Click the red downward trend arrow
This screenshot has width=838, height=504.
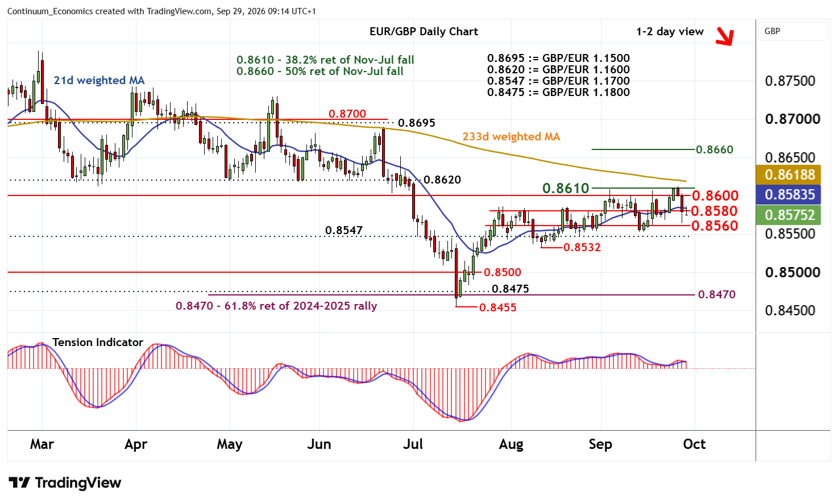[x=725, y=36]
